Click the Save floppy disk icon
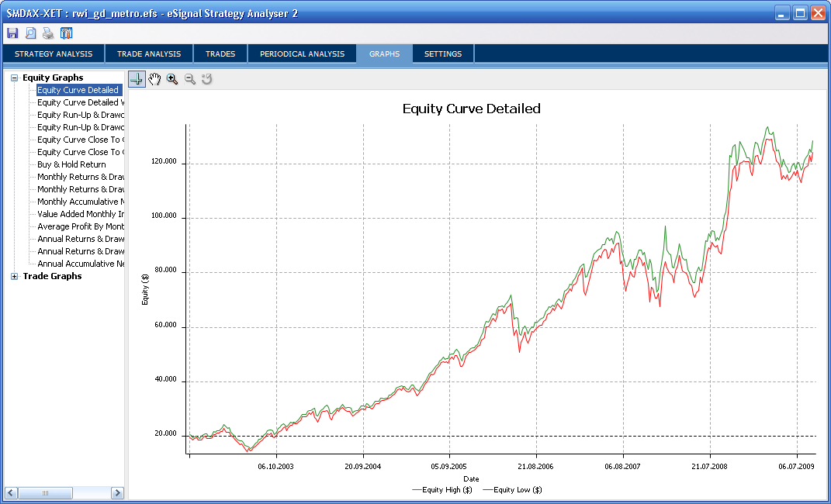 pyautogui.click(x=12, y=33)
